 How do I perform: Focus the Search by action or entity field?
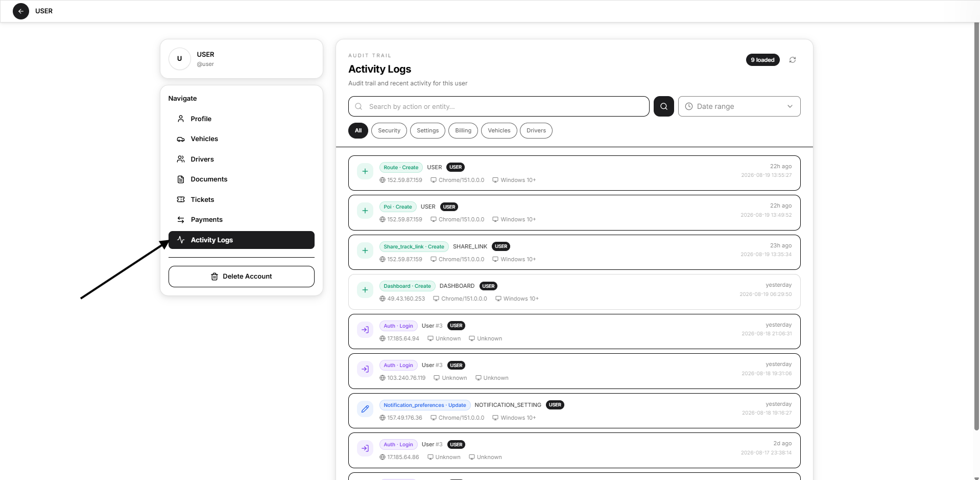click(499, 106)
